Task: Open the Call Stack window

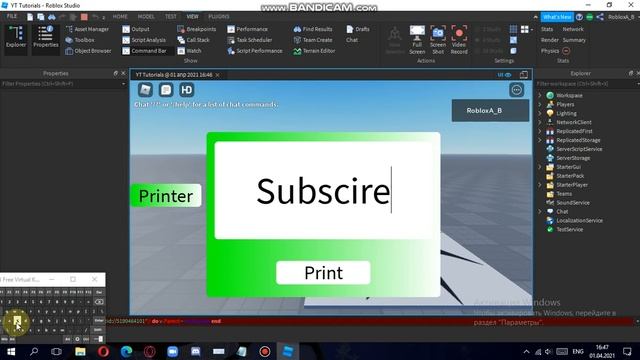Action: (193, 40)
